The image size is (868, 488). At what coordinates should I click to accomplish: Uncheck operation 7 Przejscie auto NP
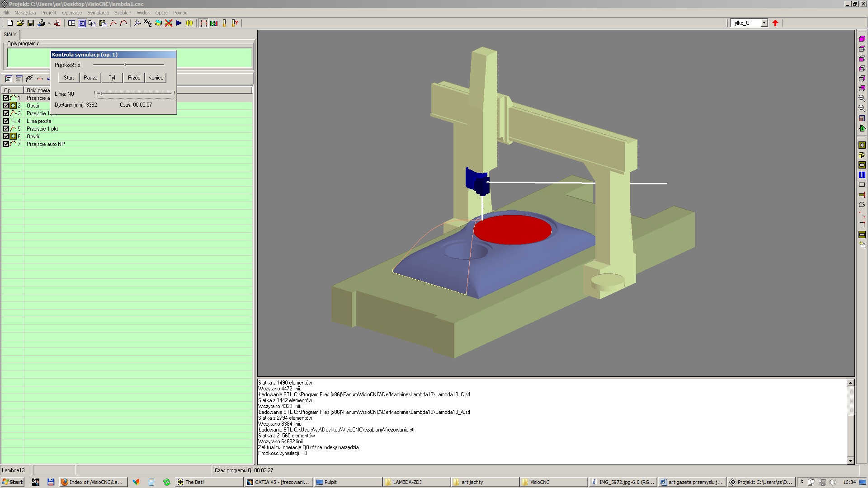click(6, 144)
